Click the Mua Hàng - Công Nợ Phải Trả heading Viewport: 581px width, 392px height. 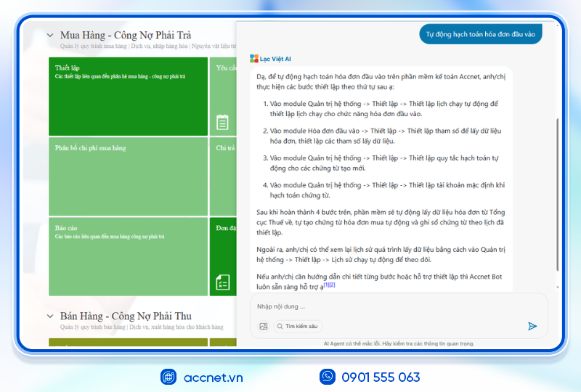[126, 35]
